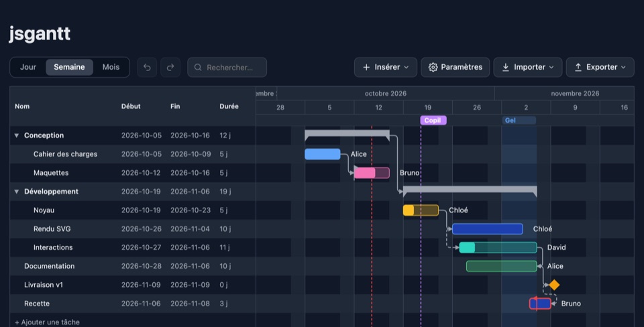Switch timeline view to Jour
644x327 pixels.
point(28,67)
